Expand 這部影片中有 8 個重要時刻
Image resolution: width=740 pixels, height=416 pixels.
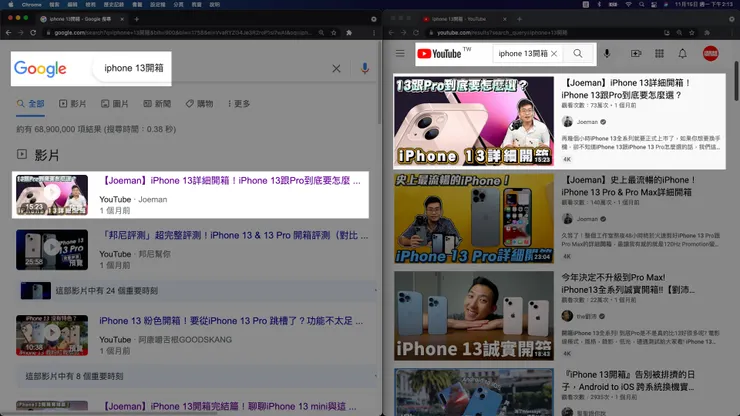click(197, 376)
